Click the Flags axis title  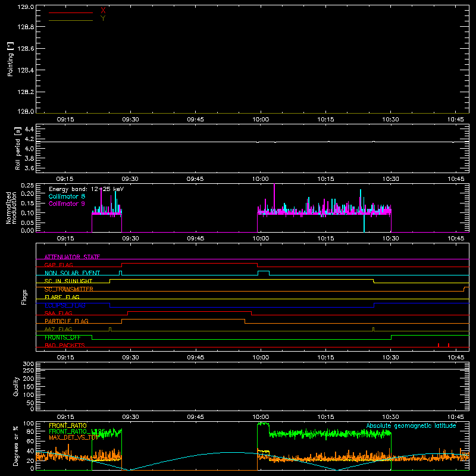[x=24, y=297]
